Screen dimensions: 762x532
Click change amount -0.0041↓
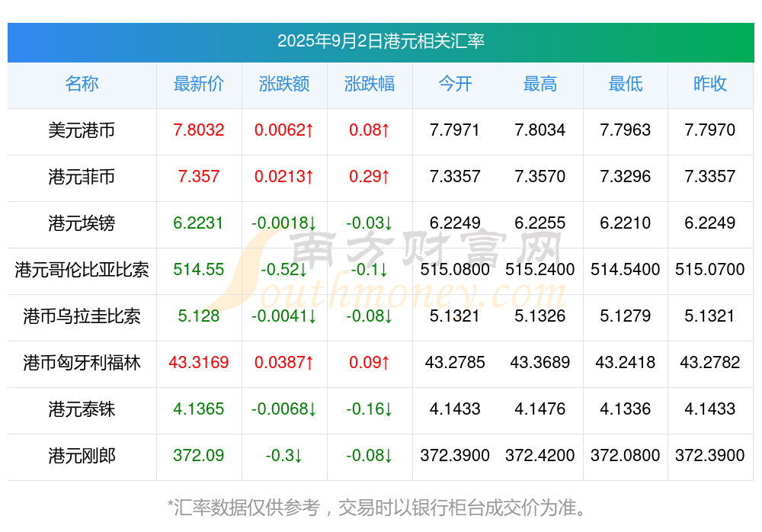(284, 316)
